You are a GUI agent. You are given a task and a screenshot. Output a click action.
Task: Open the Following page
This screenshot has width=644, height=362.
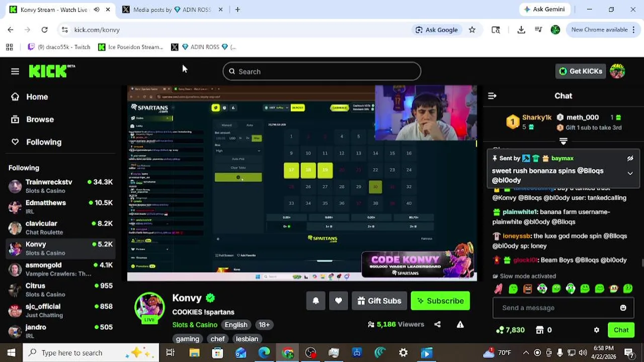(36, 142)
